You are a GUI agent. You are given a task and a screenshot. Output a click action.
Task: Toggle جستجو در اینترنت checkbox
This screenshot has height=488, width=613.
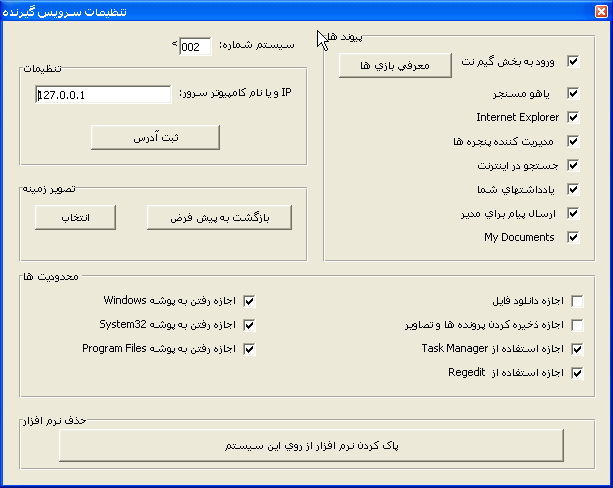click(573, 165)
